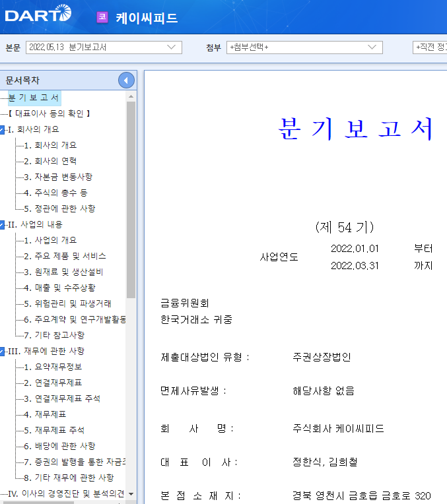Click the tree panel scroll-up arrow

[131, 96]
